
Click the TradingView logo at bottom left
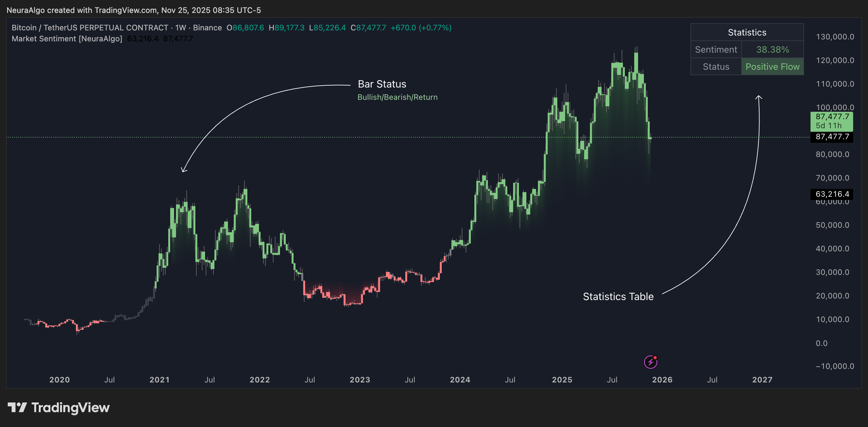[x=59, y=408]
